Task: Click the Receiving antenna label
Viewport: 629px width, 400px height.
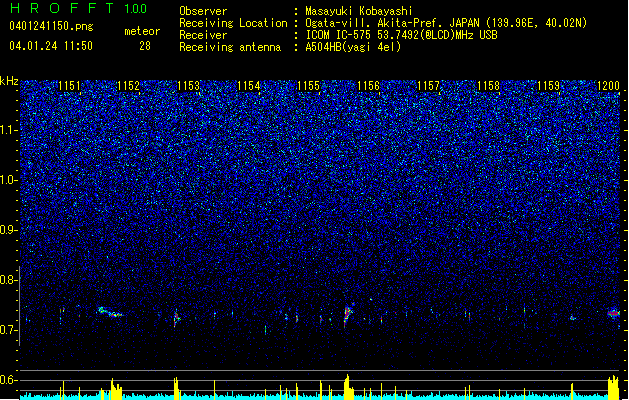Action: click(230, 47)
